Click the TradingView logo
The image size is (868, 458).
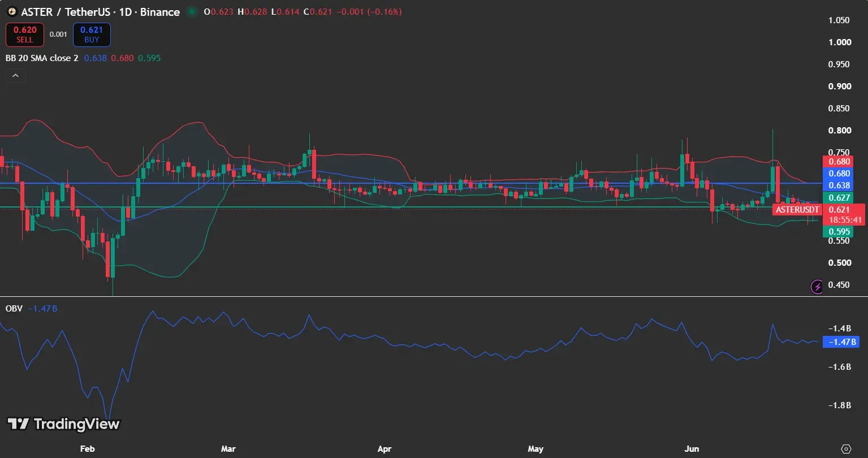click(x=63, y=424)
